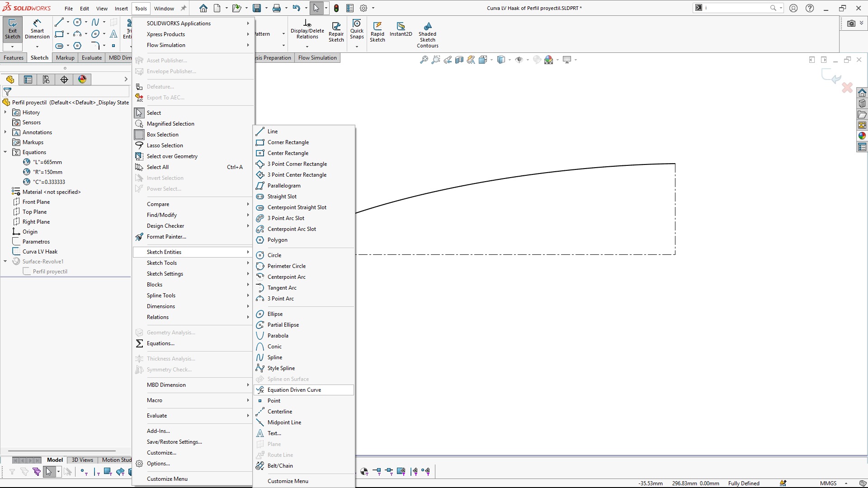The image size is (868, 488).
Task: Expand the Annotations tree node
Action: tap(5, 132)
